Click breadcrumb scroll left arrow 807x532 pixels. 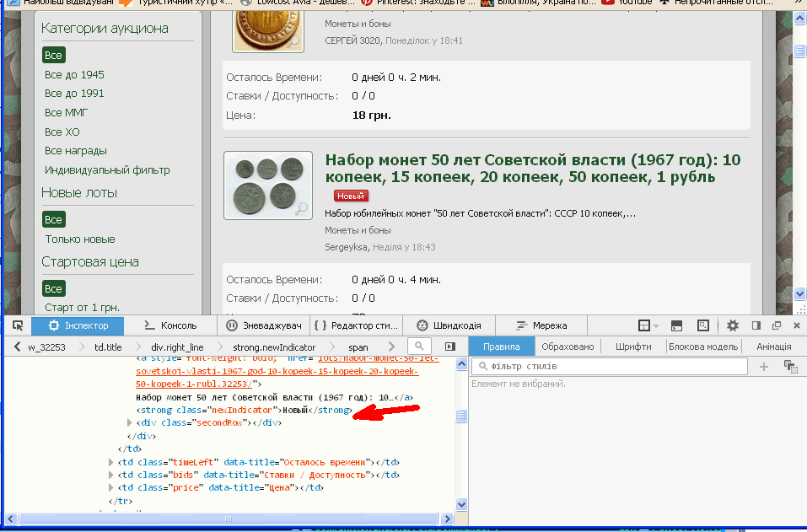click(17, 347)
